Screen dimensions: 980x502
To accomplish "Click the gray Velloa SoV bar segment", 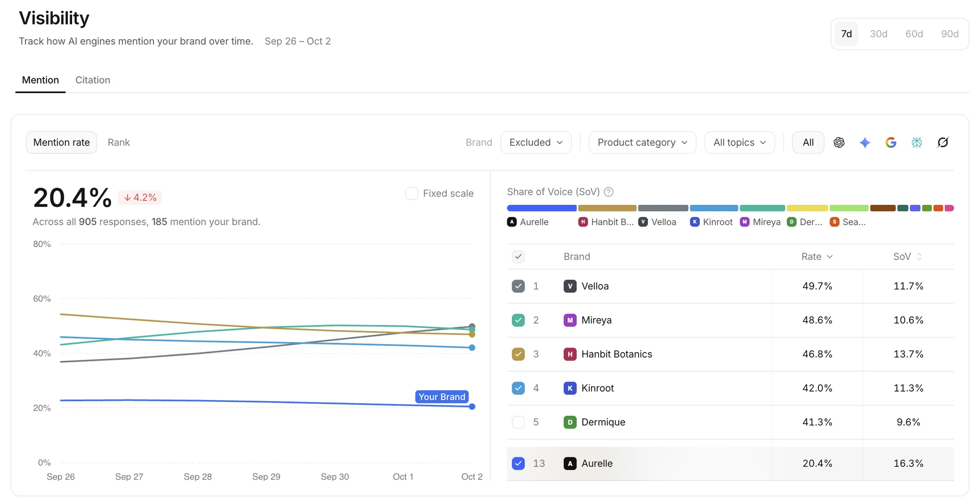I will [x=663, y=208].
